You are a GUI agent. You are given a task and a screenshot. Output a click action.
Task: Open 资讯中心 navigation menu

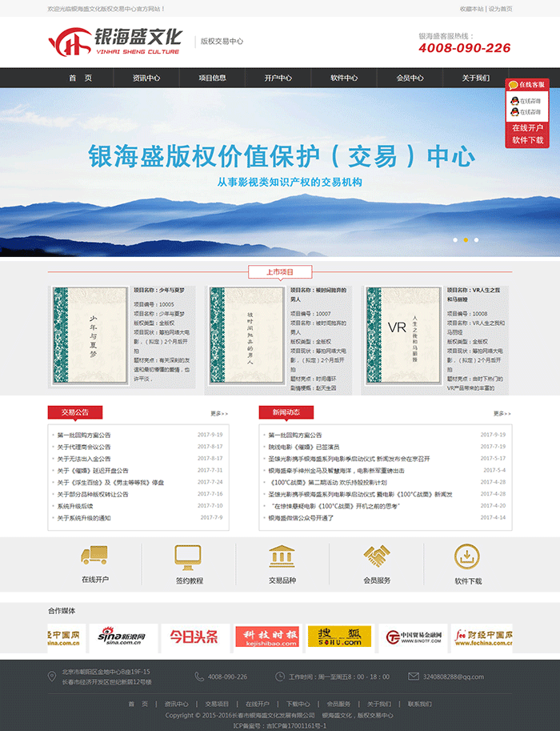click(x=146, y=78)
